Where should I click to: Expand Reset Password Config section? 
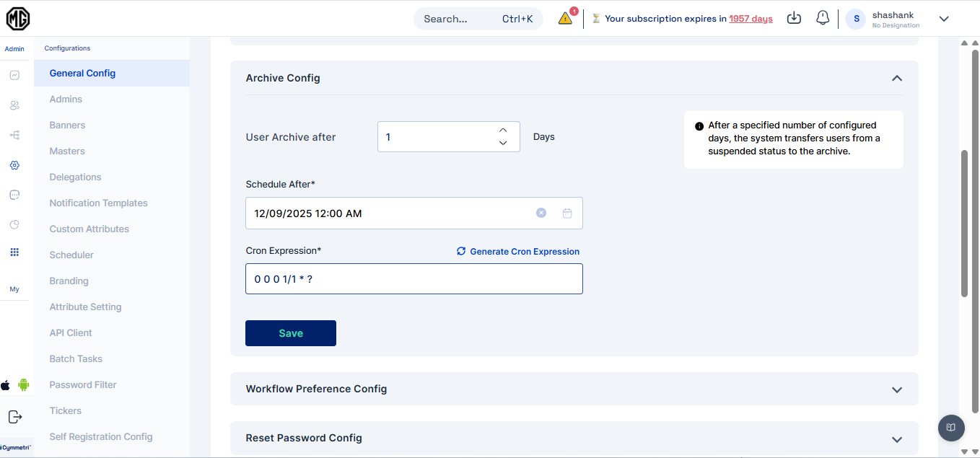pyautogui.click(x=897, y=439)
